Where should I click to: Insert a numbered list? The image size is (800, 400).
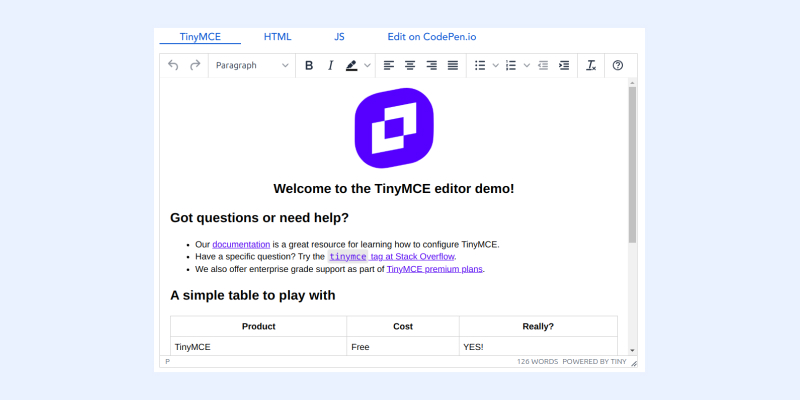[511, 65]
